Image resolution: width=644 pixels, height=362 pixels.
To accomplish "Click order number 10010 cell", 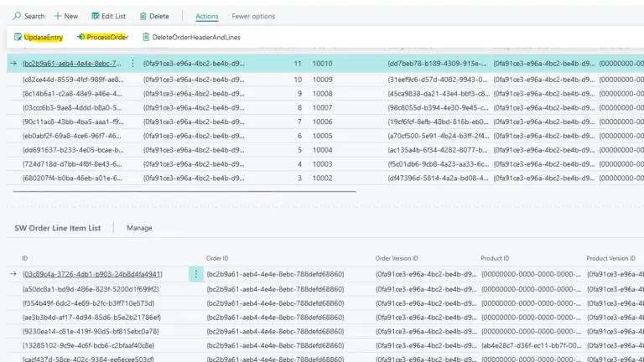I will pos(322,63).
